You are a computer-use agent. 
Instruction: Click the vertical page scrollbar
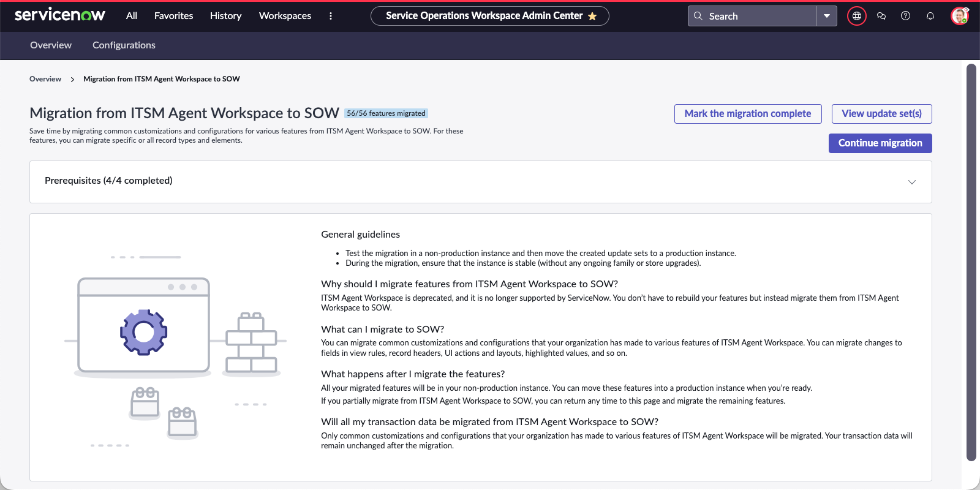click(x=971, y=262)
